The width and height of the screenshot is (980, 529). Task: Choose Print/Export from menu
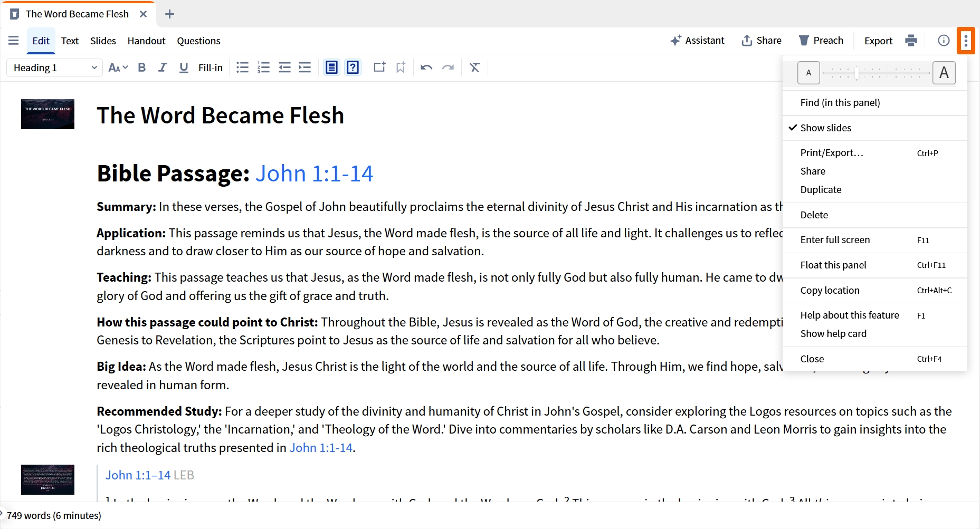click(875, 153)
